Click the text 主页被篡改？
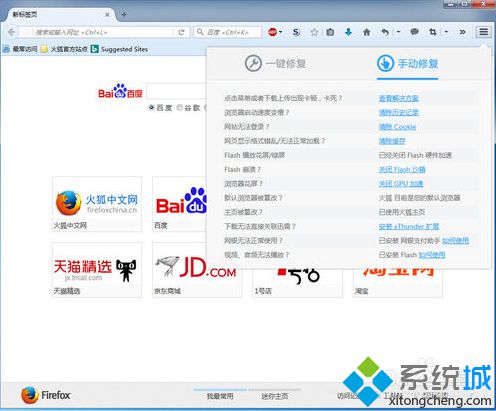This screenshot has height=411, width=496. click(x=243, y=212)
